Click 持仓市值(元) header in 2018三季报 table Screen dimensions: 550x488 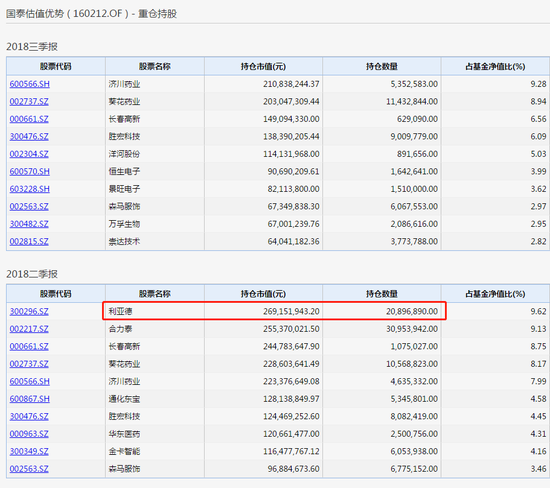[263, 66]
